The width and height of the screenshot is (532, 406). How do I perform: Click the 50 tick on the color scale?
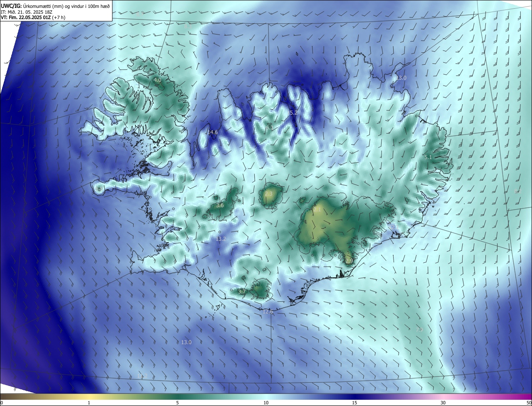pyautogui.click(x=529, y=403)
